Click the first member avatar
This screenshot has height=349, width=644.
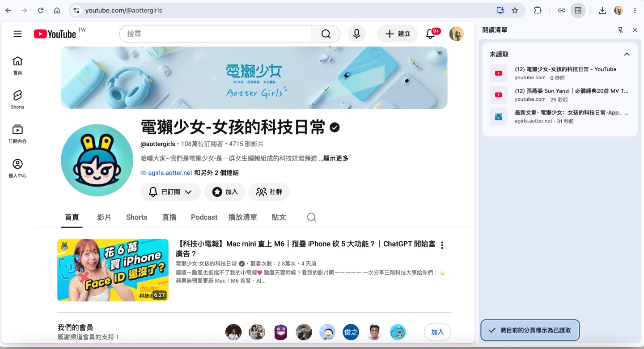(233, 332)
